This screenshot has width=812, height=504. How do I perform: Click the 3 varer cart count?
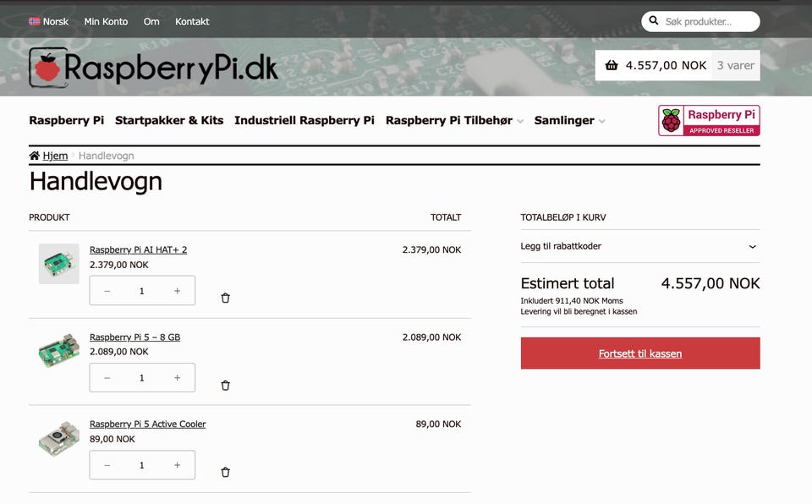(x=736, y=65)
